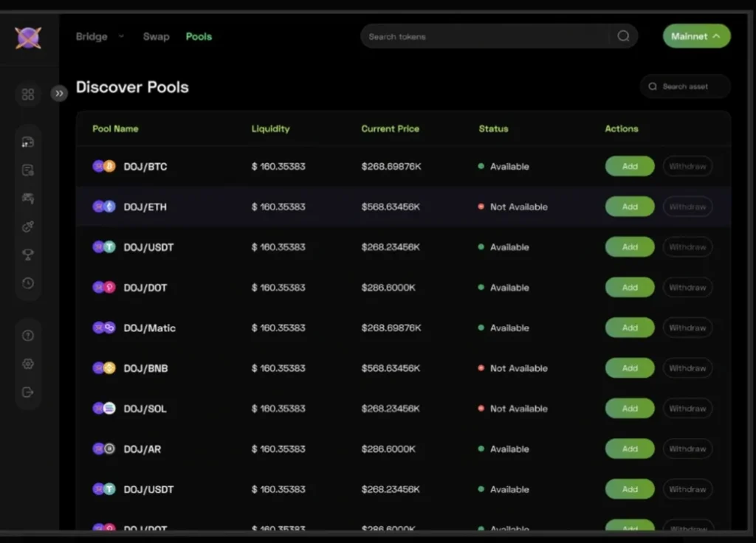Open the document notes sidebar icon
Image resolution: width=756 pixels, height=543 pixels.
pyautogui.click(x=28, y=170)
